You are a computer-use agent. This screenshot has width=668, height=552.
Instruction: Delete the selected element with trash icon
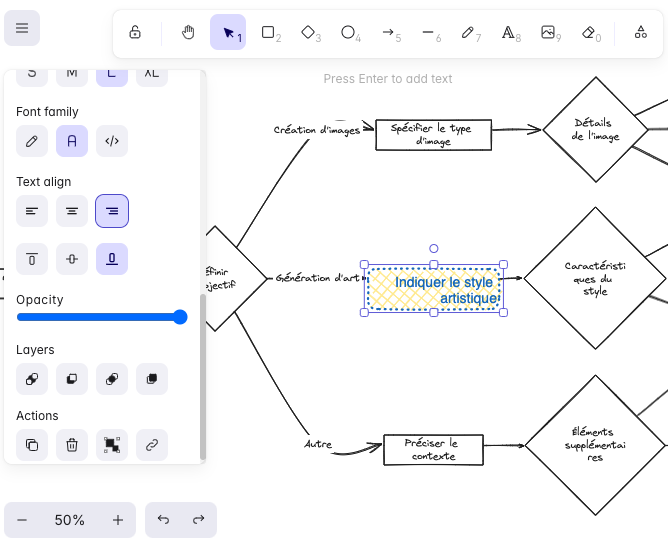click(72, 445)
